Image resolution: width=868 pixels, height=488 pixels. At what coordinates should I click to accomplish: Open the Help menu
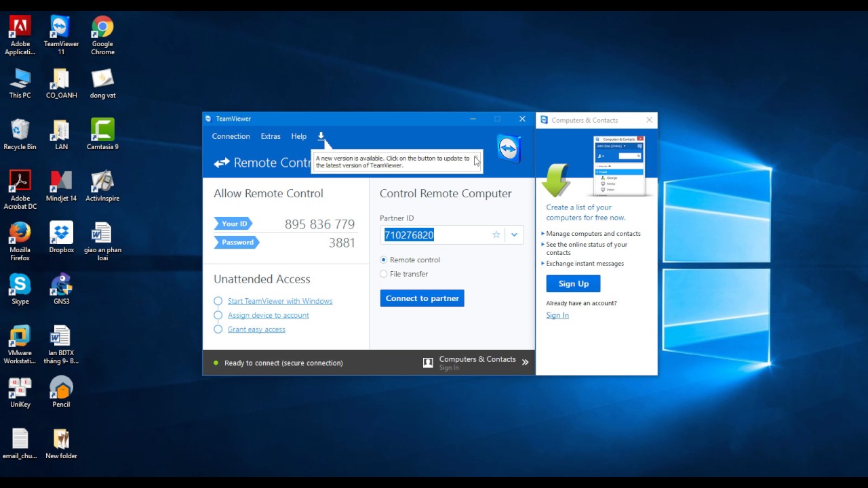click(x=299, y=136)
